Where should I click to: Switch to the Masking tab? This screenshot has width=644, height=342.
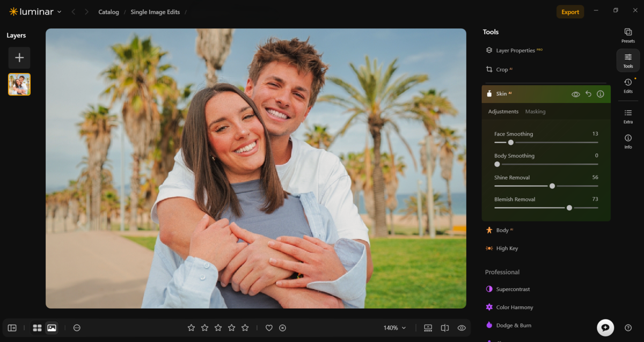coord(535,111)
